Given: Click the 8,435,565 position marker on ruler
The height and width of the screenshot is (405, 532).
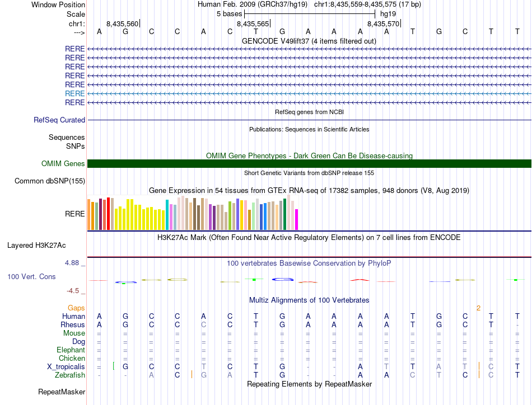Looking at the screenshot, I should [253, 23].
